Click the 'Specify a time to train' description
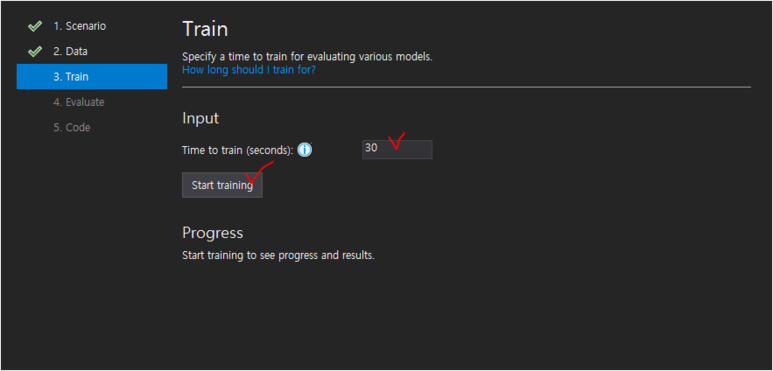 click(307, 57)
